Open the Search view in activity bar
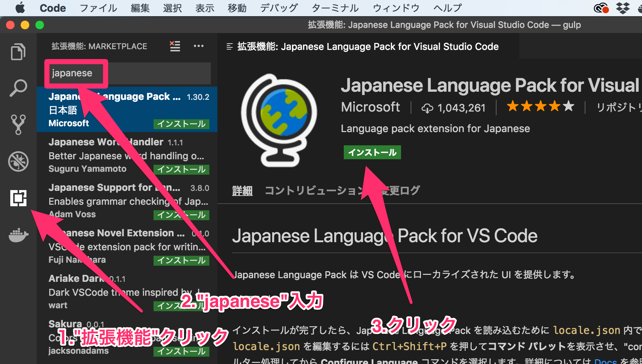The image size is (642, 364). [18, 88]
